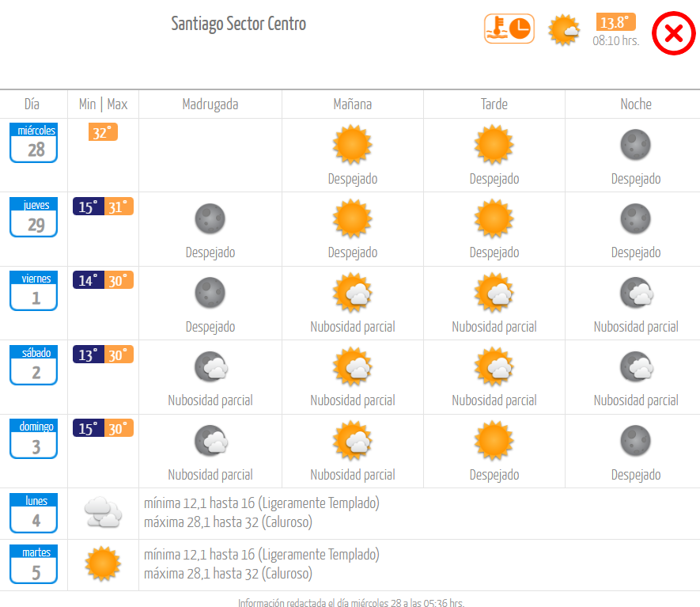The width and height of the screenshot is (700, 607).
Task: Click the Noche column header
Action: (x=636, y=104)
